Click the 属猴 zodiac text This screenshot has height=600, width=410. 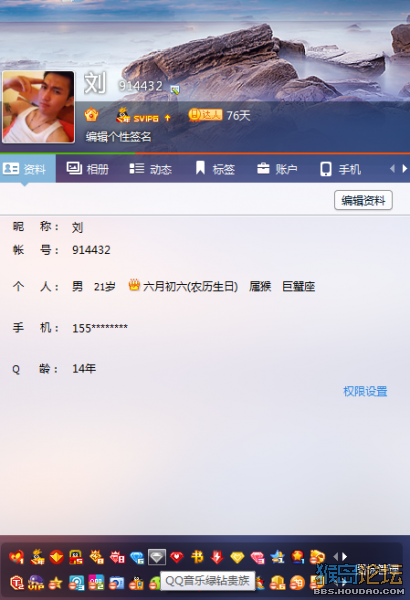[x=260, y=286]
